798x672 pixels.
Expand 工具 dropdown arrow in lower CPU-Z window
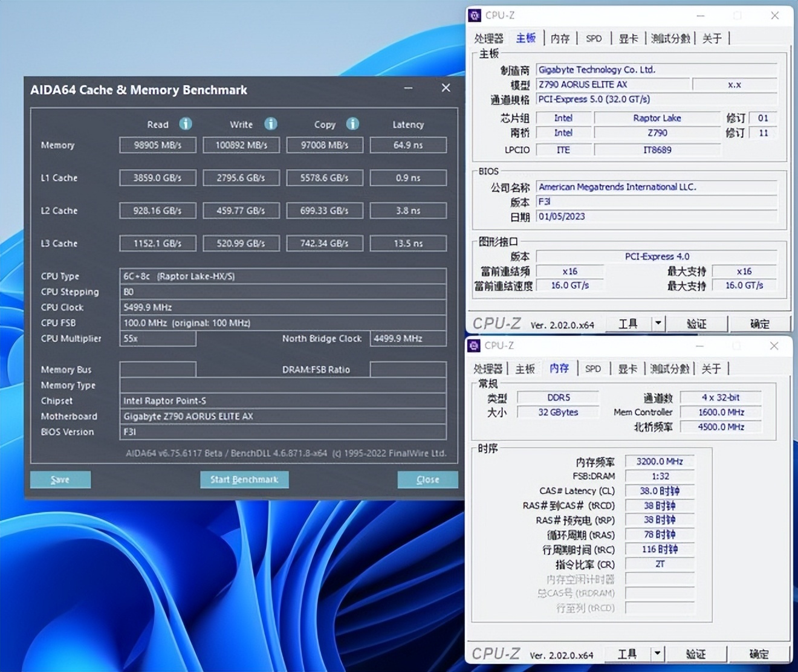657,653
